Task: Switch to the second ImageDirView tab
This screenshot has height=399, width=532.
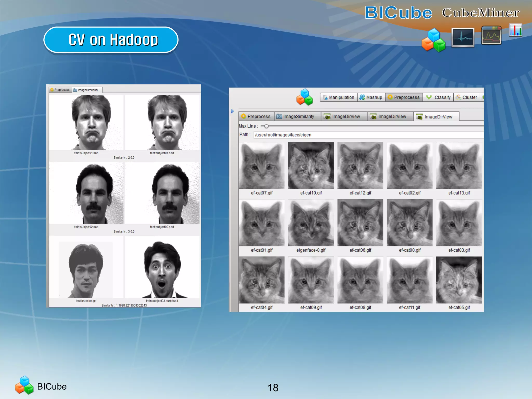Action: [x=390, y=116]
